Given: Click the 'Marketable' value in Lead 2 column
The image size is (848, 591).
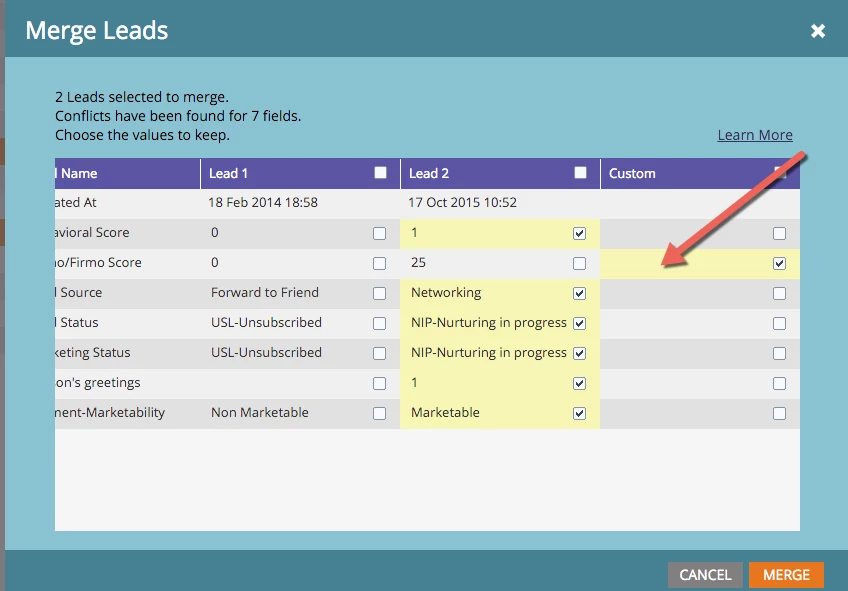Looking at the screenshot, I should pos(445,413).
